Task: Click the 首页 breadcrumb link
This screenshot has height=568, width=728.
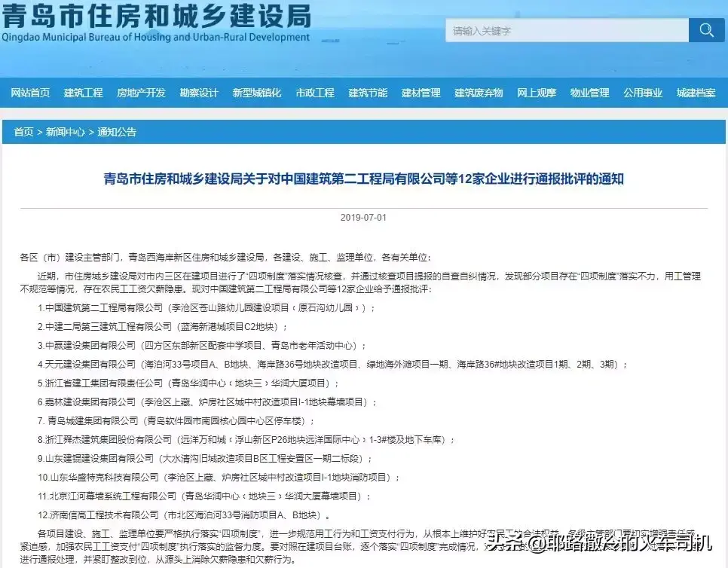Action: click(23, 132)
